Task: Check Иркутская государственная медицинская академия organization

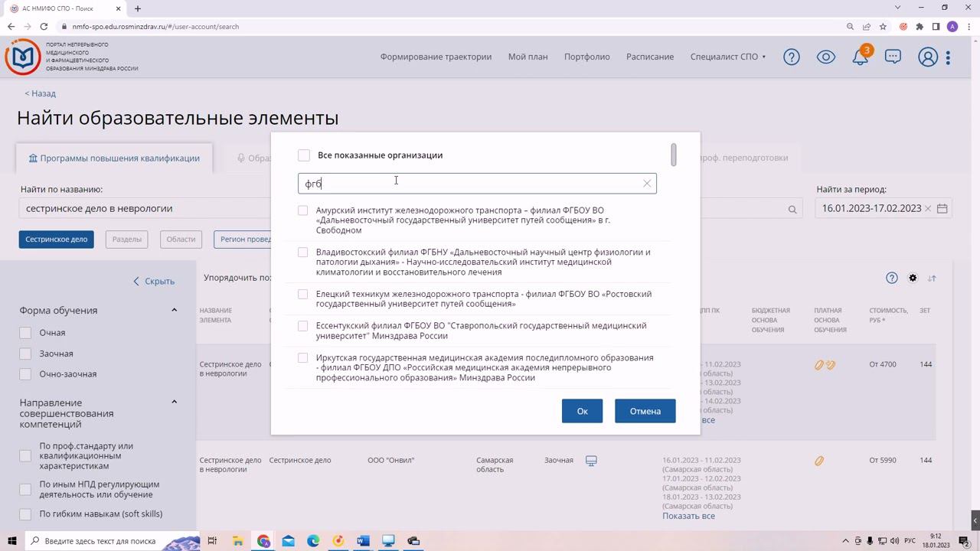Action: click(x=303, y=358)
